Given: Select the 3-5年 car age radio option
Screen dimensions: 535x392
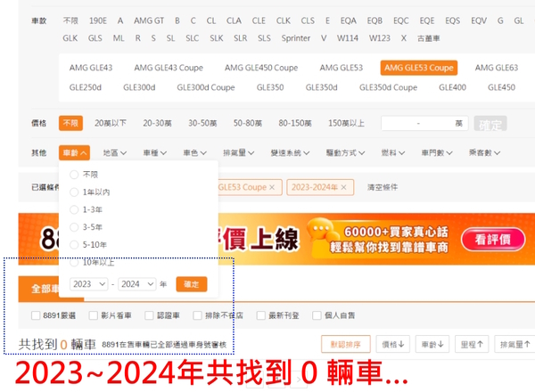Looking at the screenshot, I should point(74,226).
